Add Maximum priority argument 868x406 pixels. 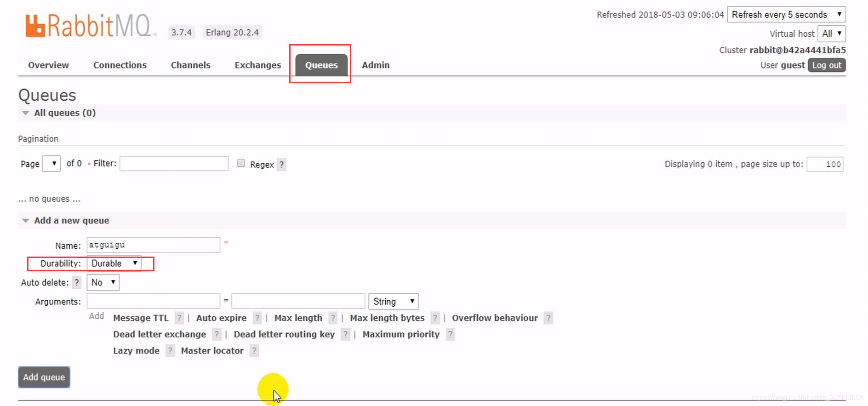pos(401,334)
